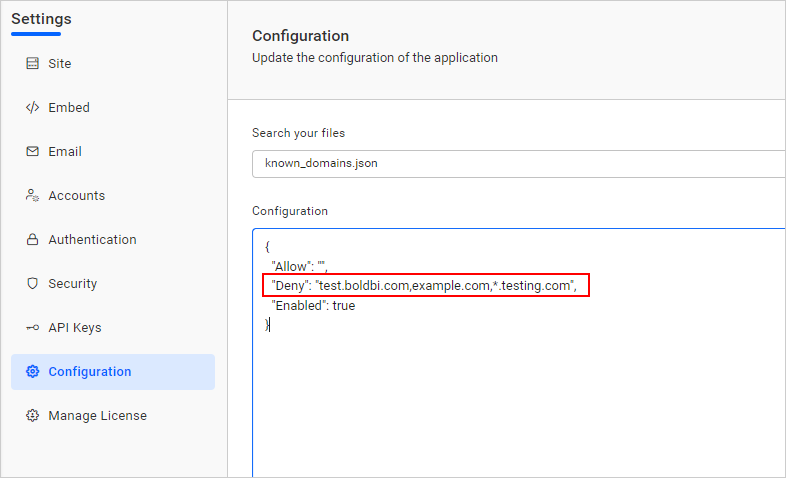Click the "Allow" line in configuration editor
The width and height of the screenshot is (786, 478).
(299, 266)
